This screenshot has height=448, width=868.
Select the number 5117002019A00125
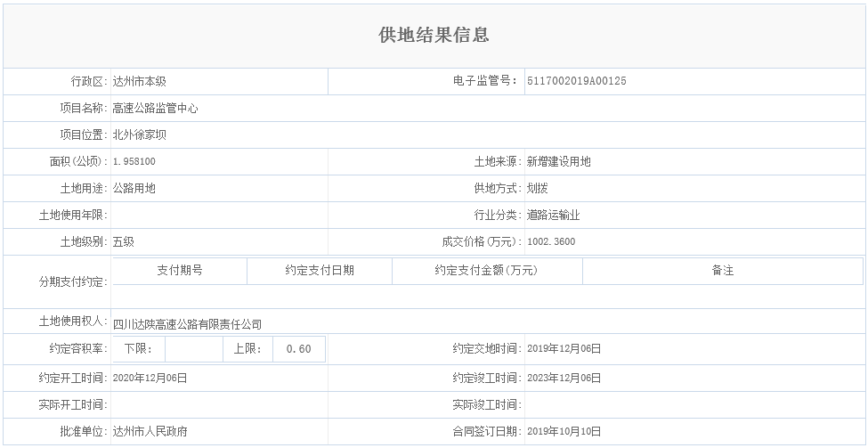(577, 81)
